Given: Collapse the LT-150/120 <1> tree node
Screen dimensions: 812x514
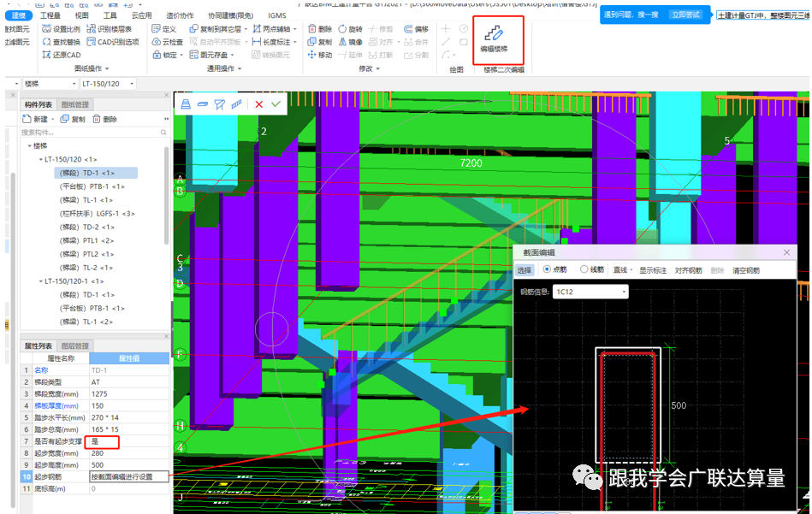Looking at the screenshot, I should 40,159.
